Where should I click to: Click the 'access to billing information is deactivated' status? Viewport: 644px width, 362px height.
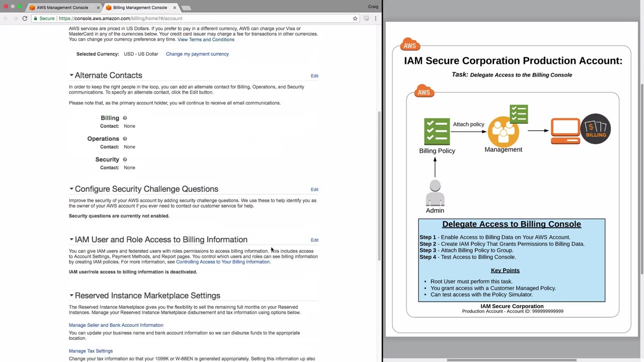coord(133,272)
